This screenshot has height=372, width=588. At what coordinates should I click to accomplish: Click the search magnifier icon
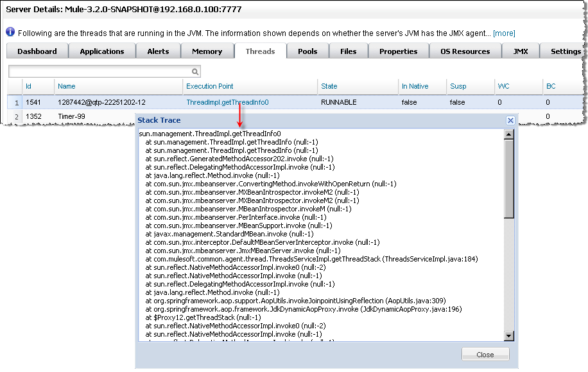click(x=196, y=71)
